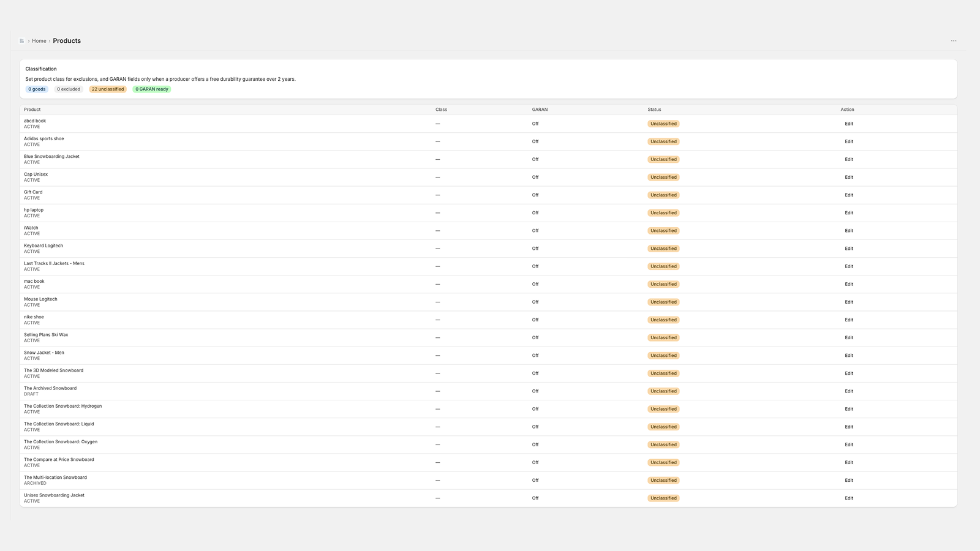Click Unclassified status for nike shoe
The width and height of the screenshot is (980, 551).
pos(663,320)
